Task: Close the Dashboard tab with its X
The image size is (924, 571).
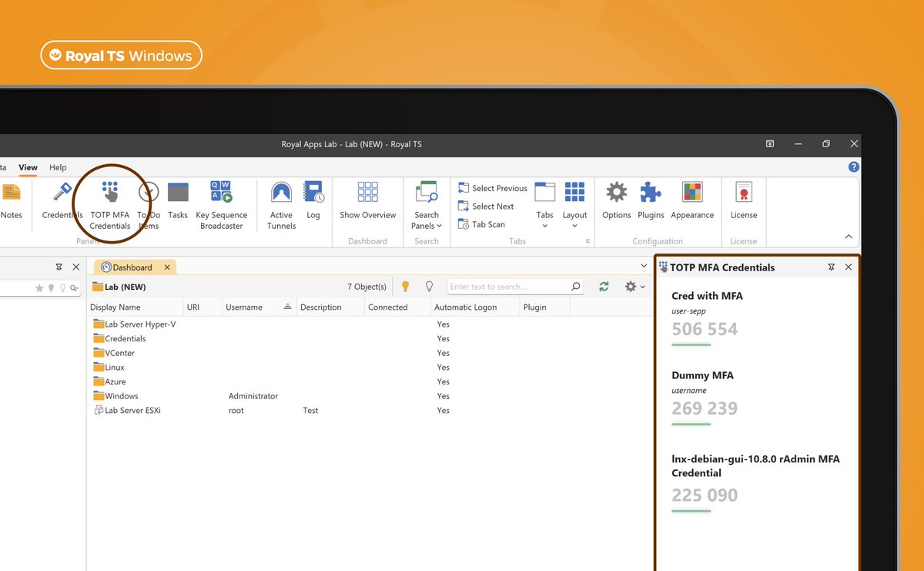Action: (166, 267)
